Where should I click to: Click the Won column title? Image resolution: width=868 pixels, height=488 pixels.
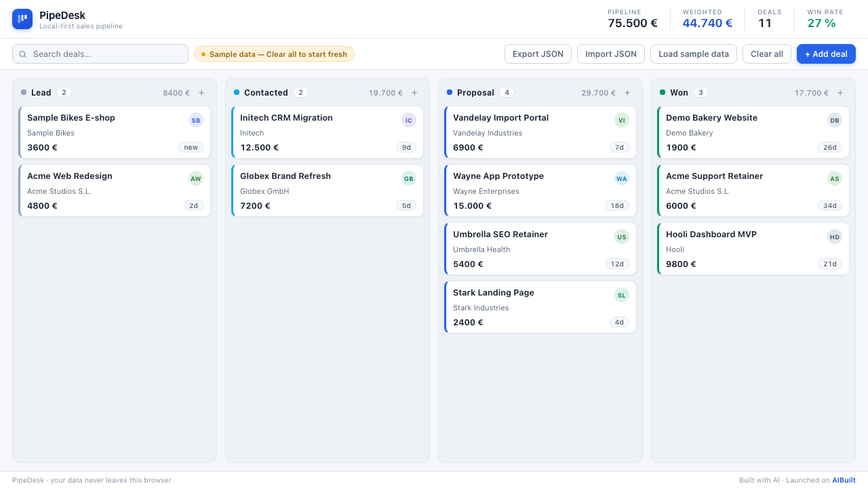[x=679, y=93]
